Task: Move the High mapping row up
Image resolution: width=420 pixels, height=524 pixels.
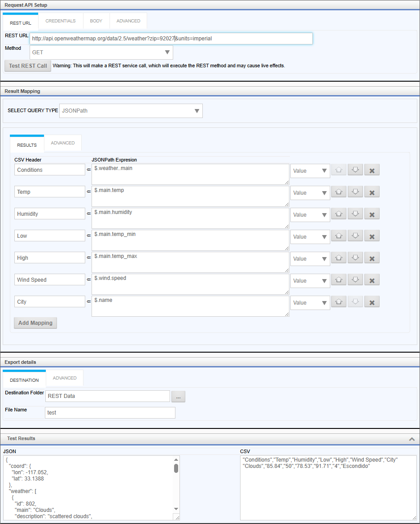Action: [339, 258]
